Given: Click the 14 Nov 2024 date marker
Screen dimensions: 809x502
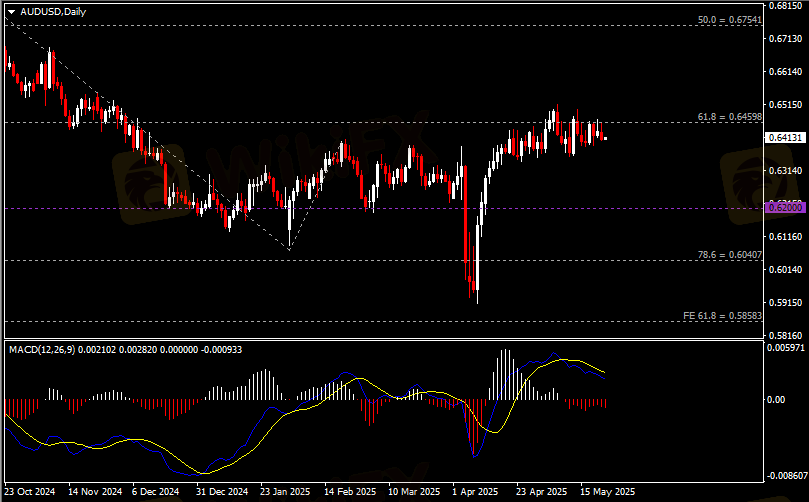Looking at the screenshot, I should [94, 492].
